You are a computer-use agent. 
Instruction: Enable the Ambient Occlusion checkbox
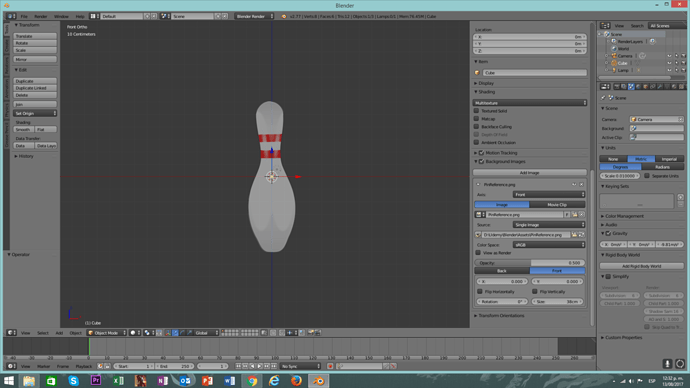[x=476, y=143]
